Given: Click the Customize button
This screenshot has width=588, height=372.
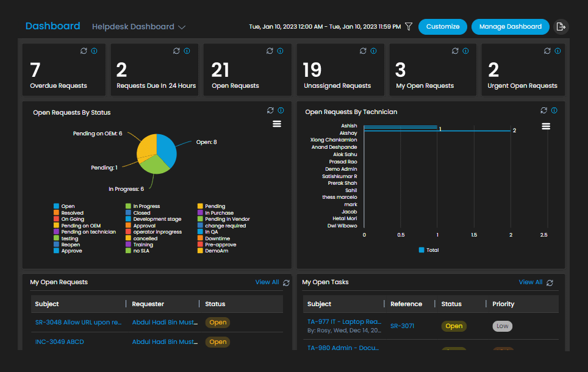Looking at the screenshot, I should (443, 27).
